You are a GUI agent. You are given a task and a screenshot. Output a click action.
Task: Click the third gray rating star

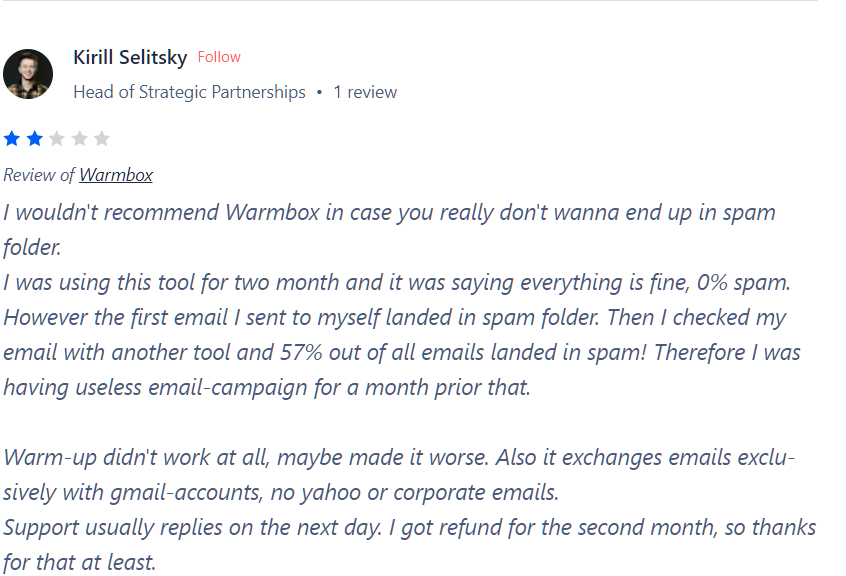(x=57, y=139)
